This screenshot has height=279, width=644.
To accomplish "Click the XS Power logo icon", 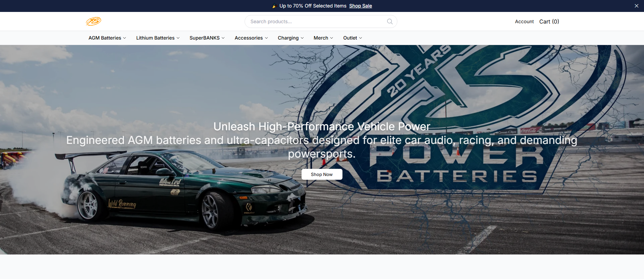I will pyautogui.click(x=93, y=21).
